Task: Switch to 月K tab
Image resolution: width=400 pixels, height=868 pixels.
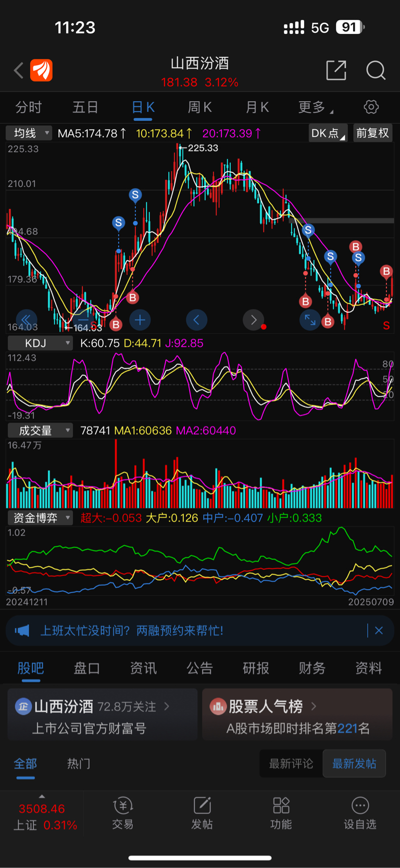Action: pos(257,107)
